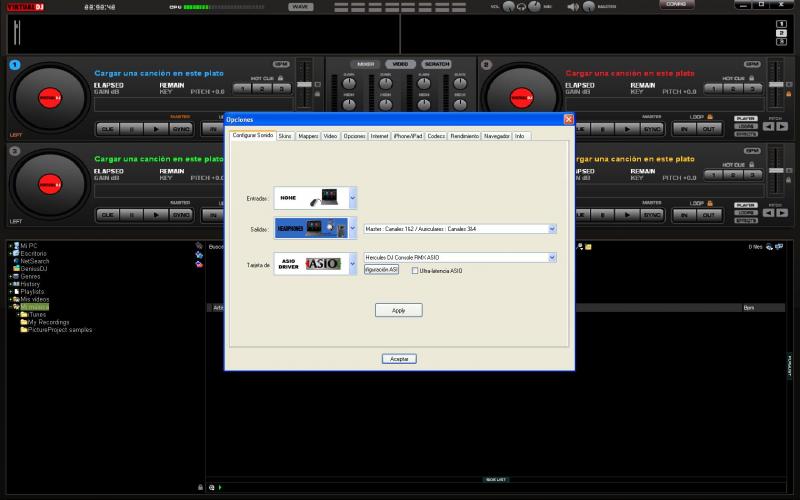Pause blue deck 1
800x500 pixels.
[x=132, y=129]
